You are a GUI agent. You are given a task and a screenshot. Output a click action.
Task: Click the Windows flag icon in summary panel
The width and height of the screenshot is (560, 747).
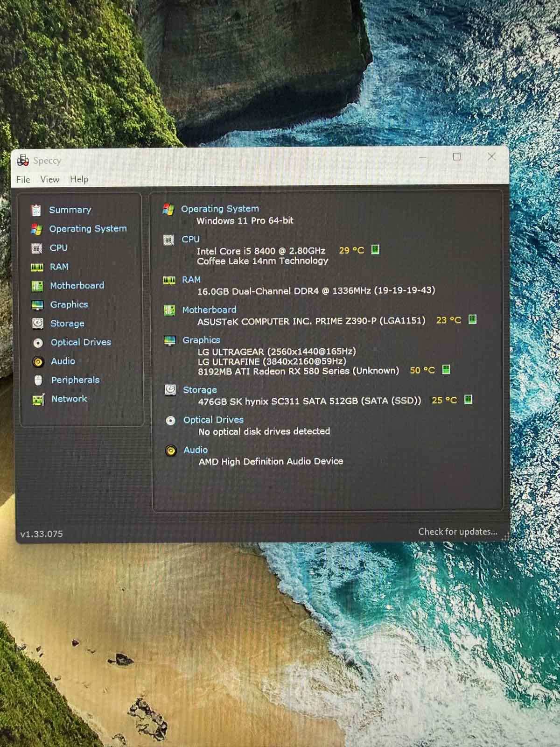[168, 209]
